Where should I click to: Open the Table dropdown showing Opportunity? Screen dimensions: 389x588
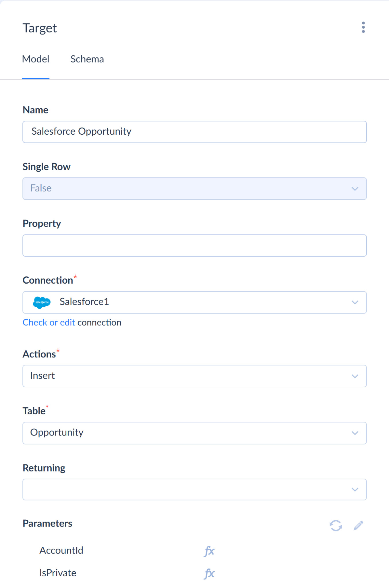click(x=194, y=433)
